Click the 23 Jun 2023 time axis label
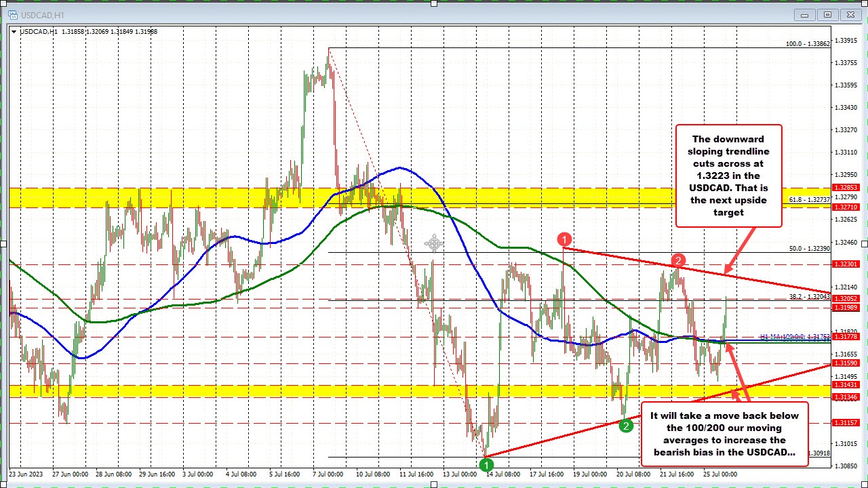 pos(26,474)
